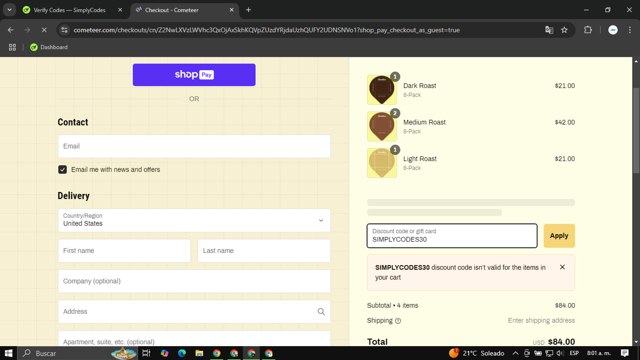
Task: Click the Address field
Action: [x=194, y=311]
